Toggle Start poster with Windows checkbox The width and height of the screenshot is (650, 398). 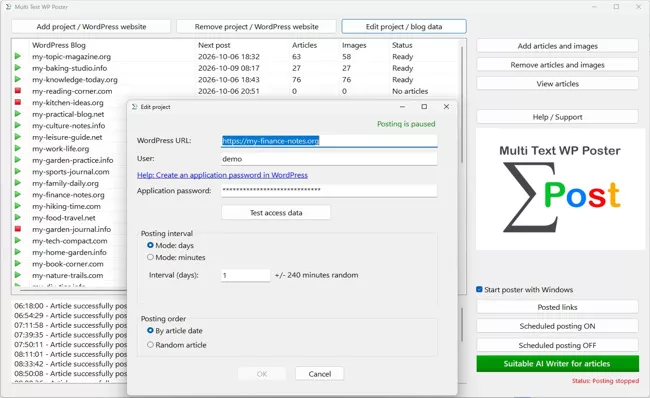479,289
